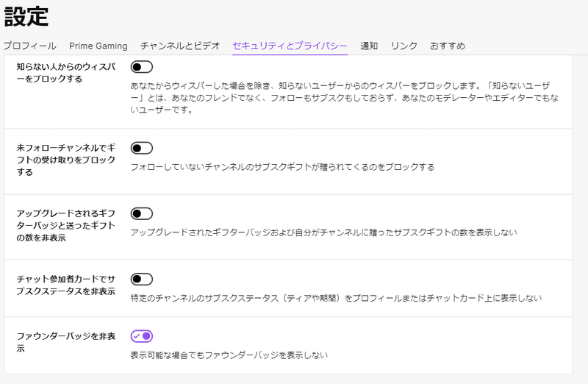Click label 知らない人からのウィスパーをブロックする
The width and height of the screenshot is (588, 384).
tap(66, 73)
